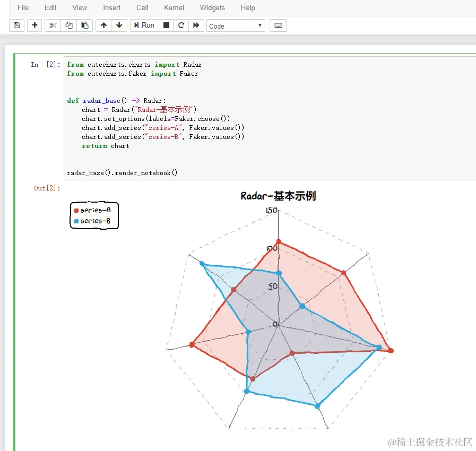This screenshot has height=451, width=476.
Task: Click the first 'from cutecharts.charts import Radar' line
Action: (x=134, y=65)
